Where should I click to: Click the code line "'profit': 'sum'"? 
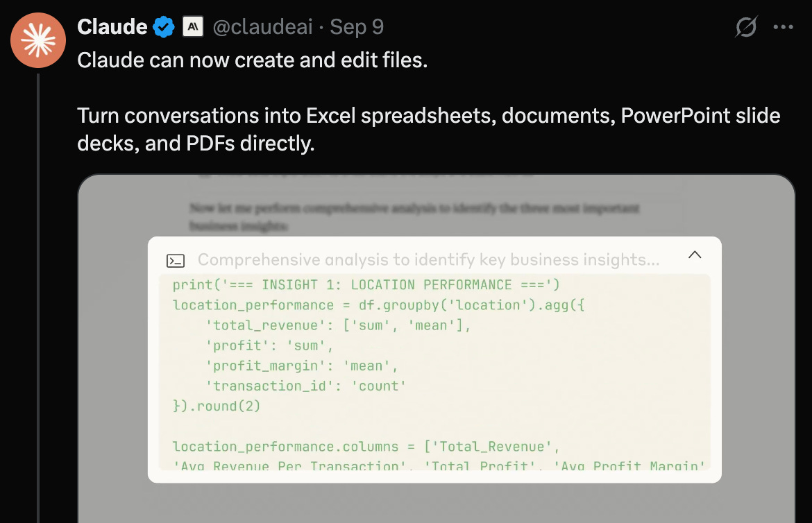(x=269, y=345)
